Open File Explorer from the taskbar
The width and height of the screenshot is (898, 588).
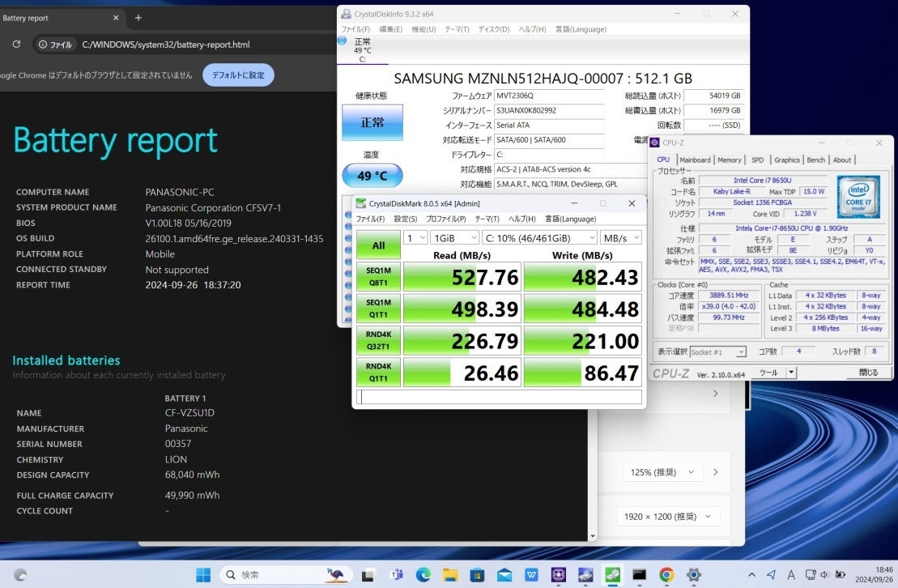point(450,575)
